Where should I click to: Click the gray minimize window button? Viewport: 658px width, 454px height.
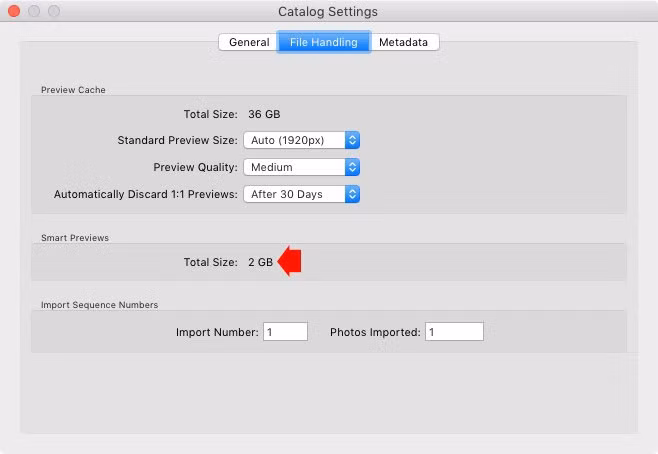34,11
